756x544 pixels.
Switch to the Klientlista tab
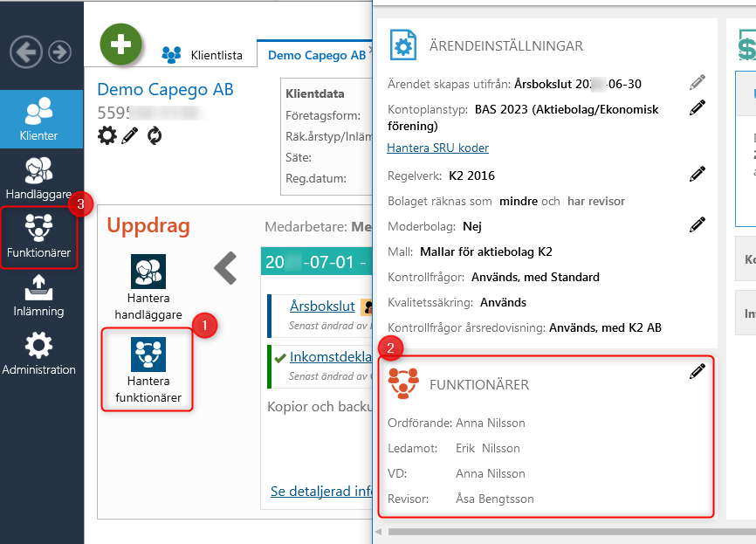(203, 55)
